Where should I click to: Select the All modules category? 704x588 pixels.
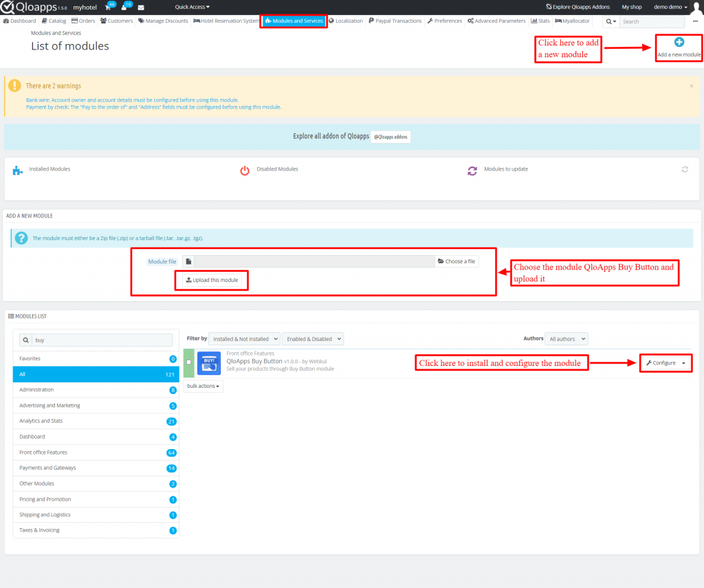click(96, 374)
